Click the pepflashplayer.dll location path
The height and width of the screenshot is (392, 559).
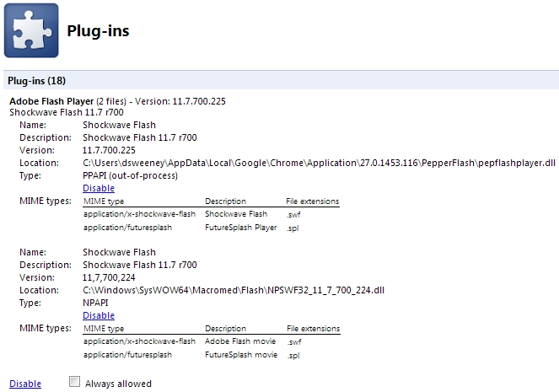319,164
